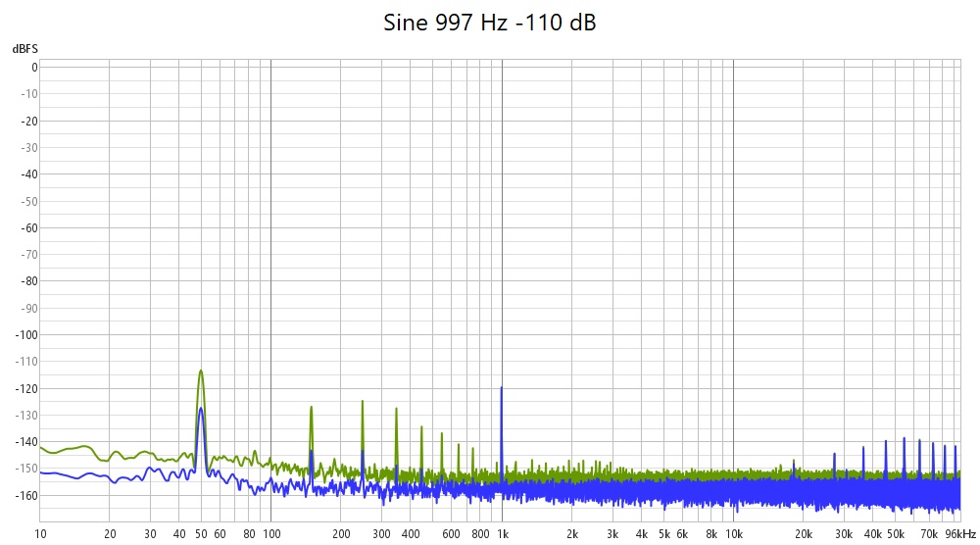Select the "5k" frequency axis label
The width and height of the screenshot is (980, 545).
[664, 534]
